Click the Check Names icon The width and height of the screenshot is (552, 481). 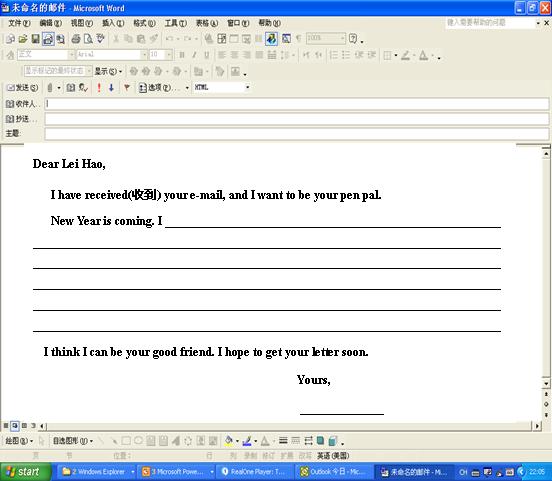pyautogui.click(x=83, y=87)
